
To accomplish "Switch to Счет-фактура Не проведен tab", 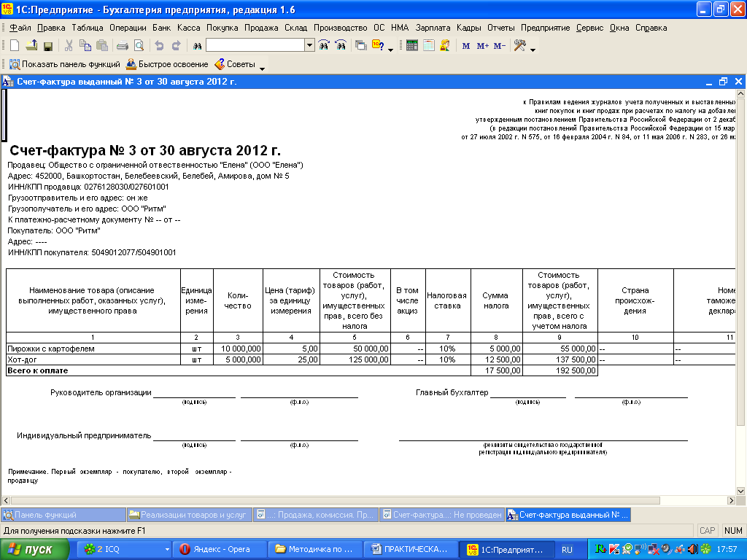I will pos(441,515).
